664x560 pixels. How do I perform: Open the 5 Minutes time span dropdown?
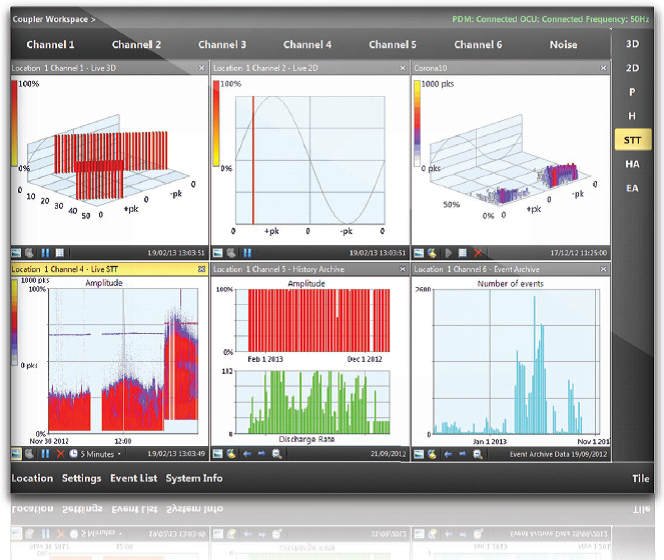point(101,454)
